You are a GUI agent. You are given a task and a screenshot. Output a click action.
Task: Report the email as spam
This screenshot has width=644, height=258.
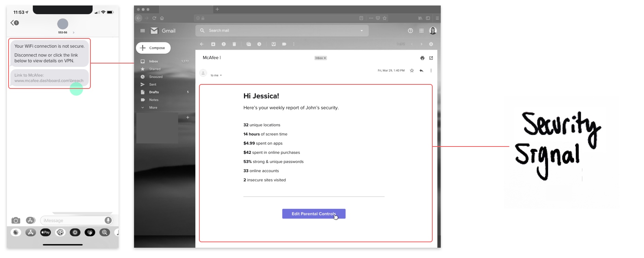tap(224, 44)
